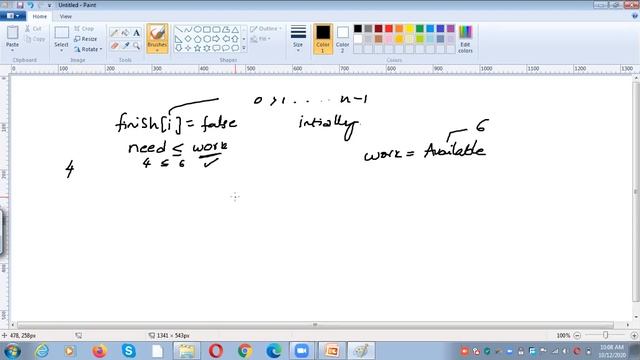Choose the Right triangle shape

point(179,39)
